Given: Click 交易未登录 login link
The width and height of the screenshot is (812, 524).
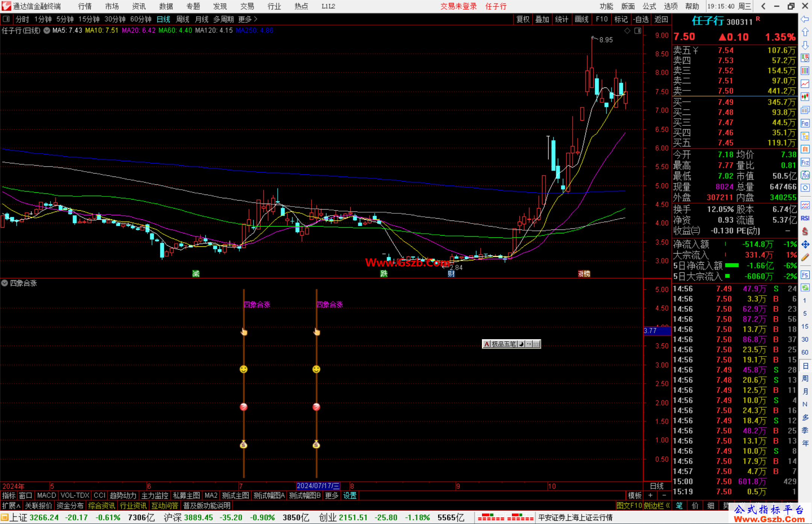Looking at the screenshot, I should click(459, 6).
